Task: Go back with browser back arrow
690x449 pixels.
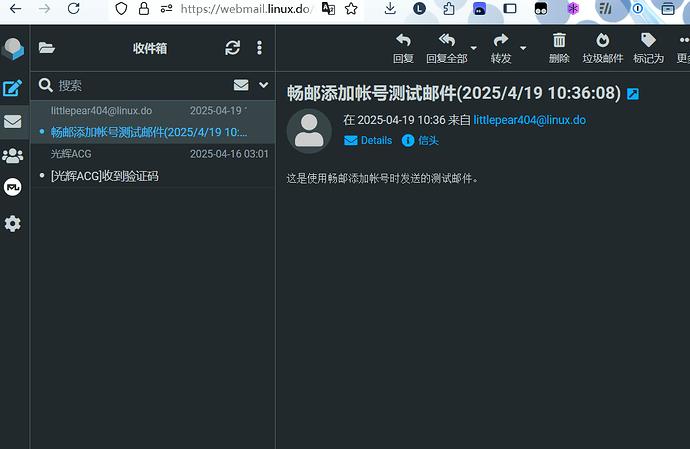Action: (x=15, y=8)
